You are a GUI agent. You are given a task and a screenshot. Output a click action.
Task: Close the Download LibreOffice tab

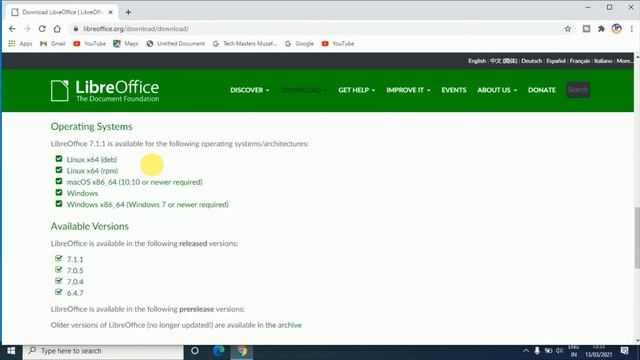[110, 12]
